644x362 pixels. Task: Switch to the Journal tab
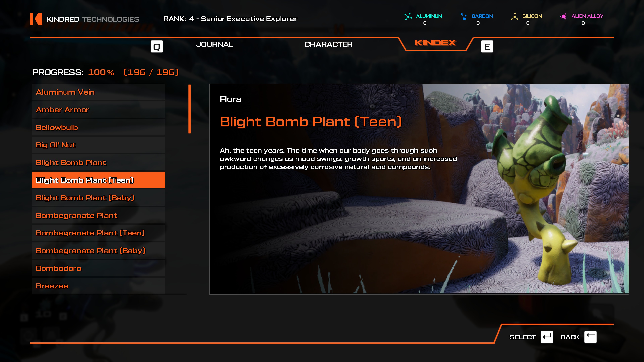[x=214, y=44]
